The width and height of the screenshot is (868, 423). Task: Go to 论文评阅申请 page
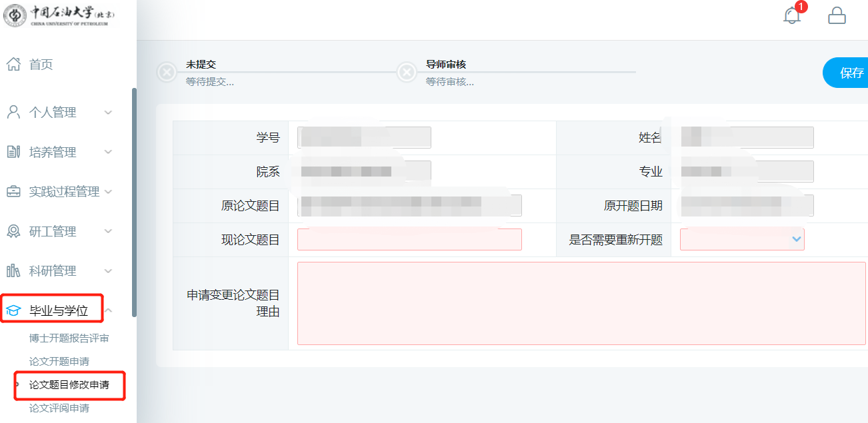coord(59,408)
